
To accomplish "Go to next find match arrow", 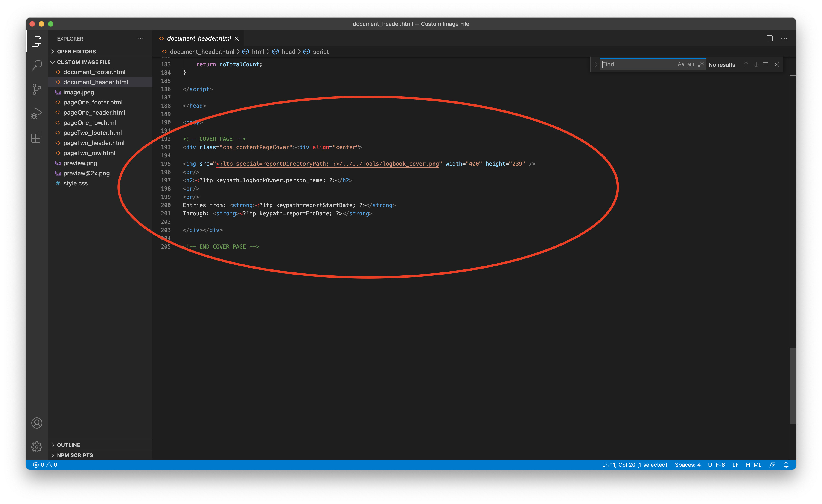I will 756,64.
